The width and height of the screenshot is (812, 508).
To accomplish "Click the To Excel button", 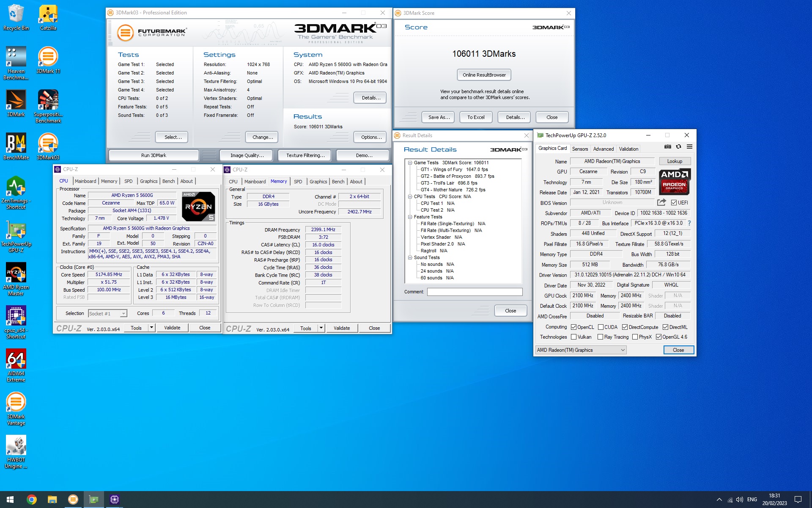I will (x=476, y=117).
